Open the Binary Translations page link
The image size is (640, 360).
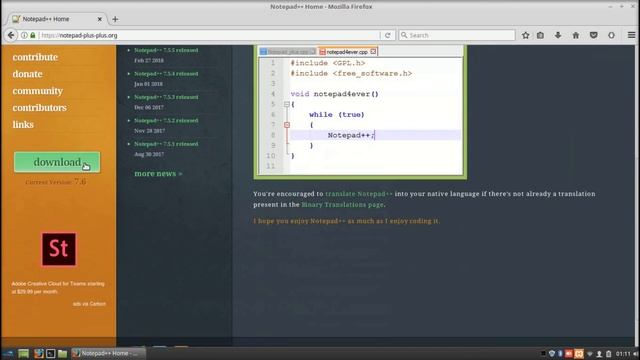pyautogui.click(x=342, y=205)
